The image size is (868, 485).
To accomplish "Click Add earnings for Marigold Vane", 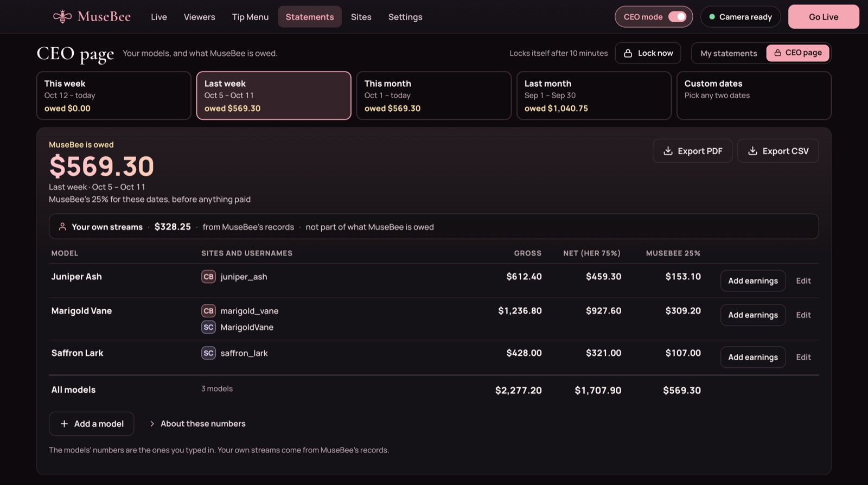I will tap(753, 315).
